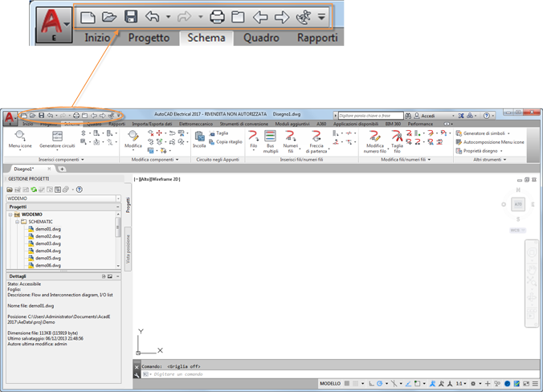This screenshot has height=392, width=543.
Task: Launch the Generatore circuiti tool
Action: pyautogui.click(x=57, y=140)
